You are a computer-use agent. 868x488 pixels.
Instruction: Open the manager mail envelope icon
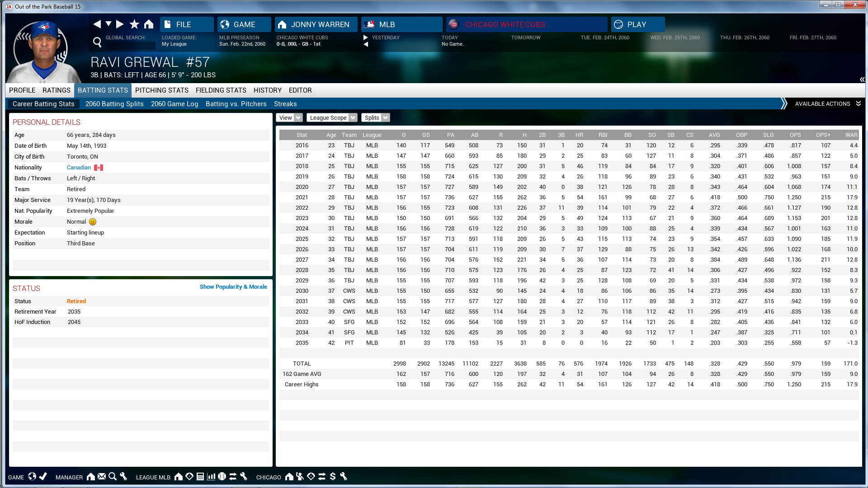102,477
